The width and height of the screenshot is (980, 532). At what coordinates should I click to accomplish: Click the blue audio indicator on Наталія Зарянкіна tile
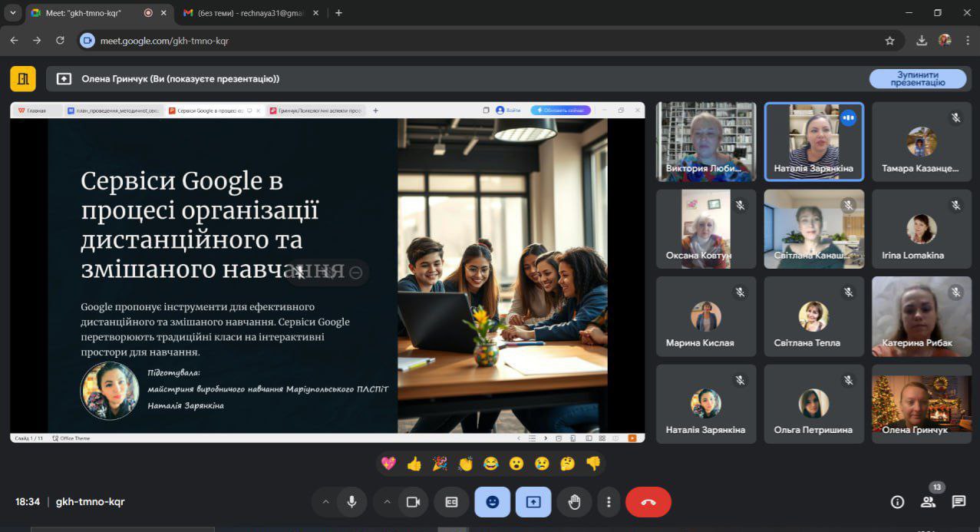click(848, 118)
